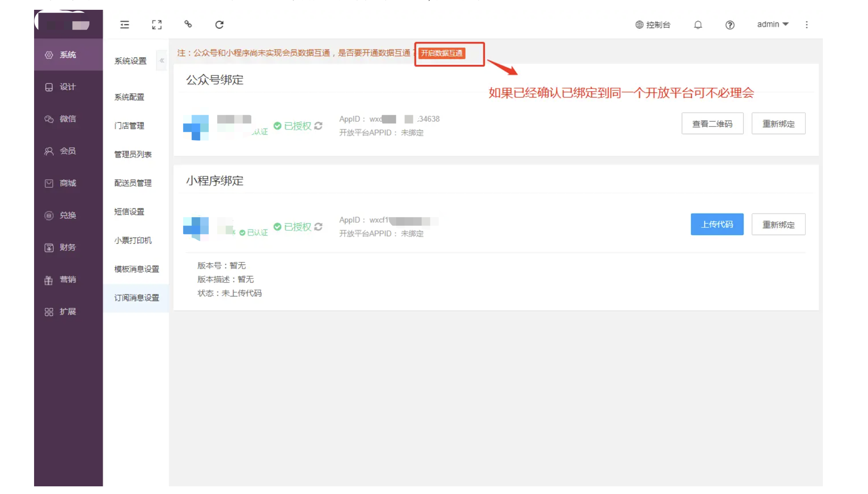Click the link chain icon in toolbar
The height and width of the screenshot is (494, 868).
click(188, 24)
